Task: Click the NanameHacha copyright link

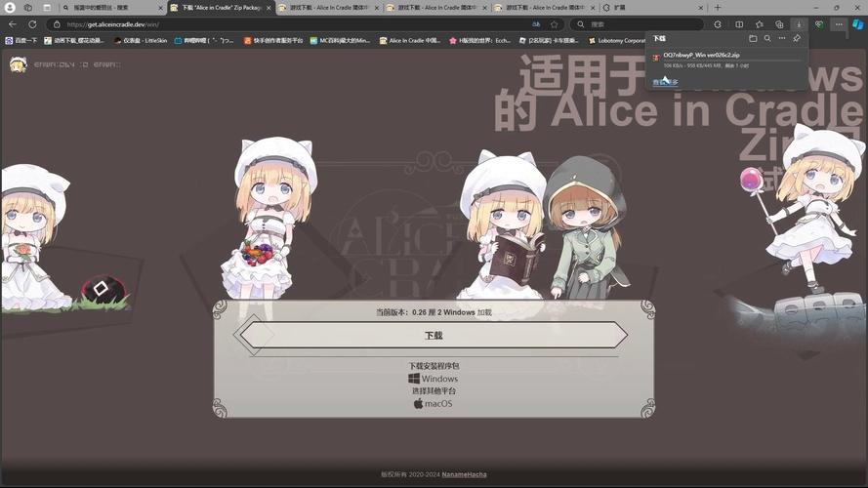Action: [463, 474]
